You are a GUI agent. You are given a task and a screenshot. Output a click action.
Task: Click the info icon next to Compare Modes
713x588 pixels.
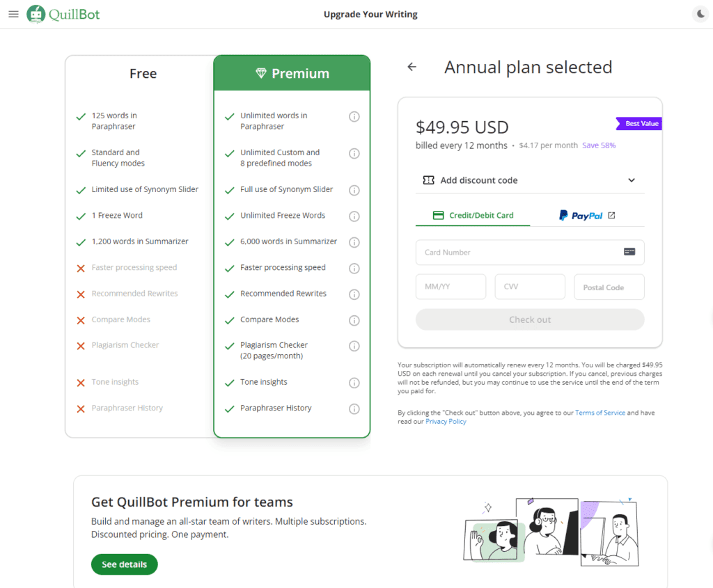[354, 320]
